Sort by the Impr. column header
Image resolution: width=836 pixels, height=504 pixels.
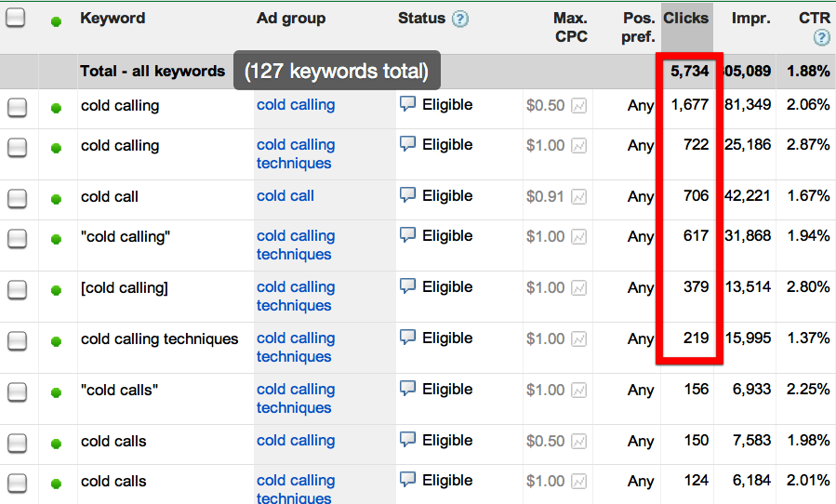coord(750,18)
